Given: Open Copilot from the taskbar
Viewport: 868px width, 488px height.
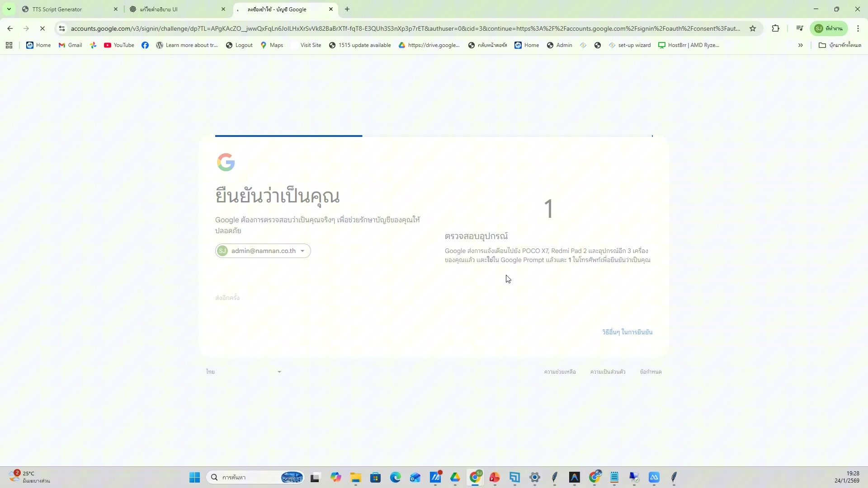Looking at the screenshot, I should pos(336,478).
